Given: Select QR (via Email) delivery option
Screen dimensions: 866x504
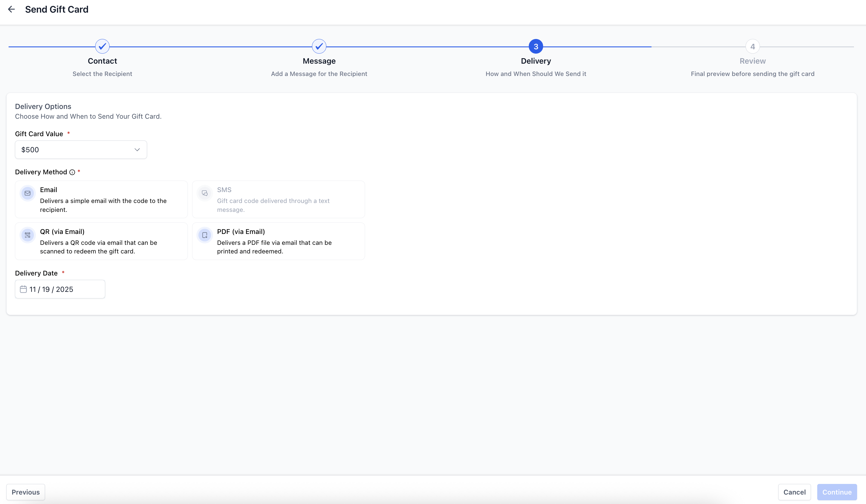Looking at the screenshot, I should [x=101, y=241].
